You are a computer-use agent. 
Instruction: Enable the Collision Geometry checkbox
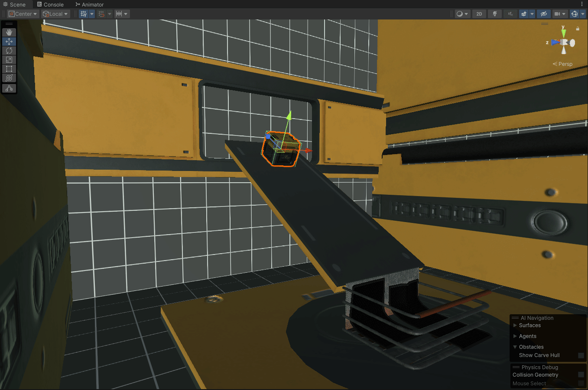581,375
